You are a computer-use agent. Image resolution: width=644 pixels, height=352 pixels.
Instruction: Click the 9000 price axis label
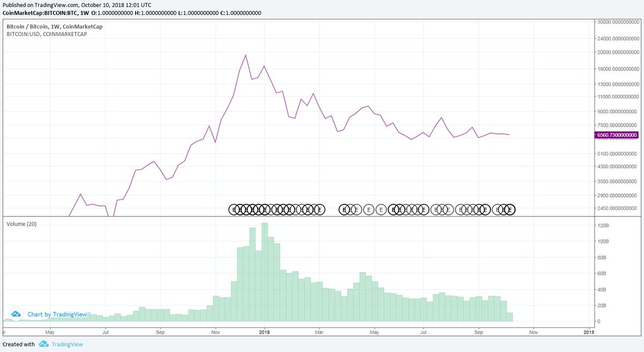click(616, 112)
